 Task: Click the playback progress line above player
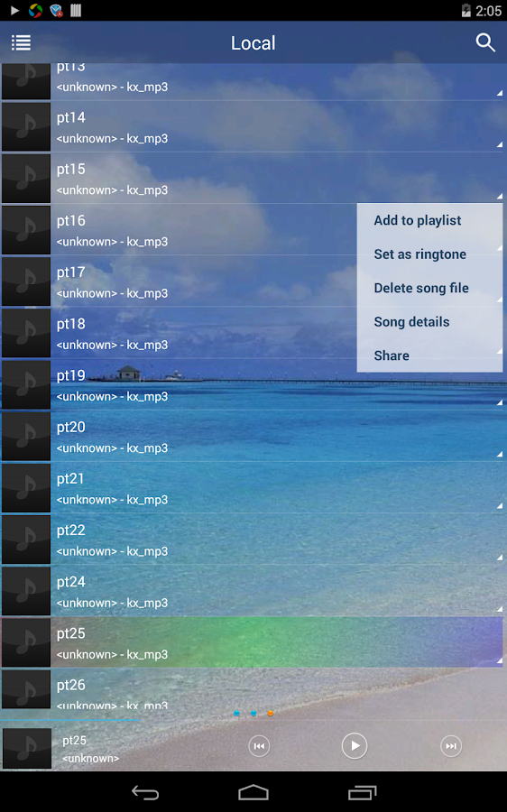[x=70, y=720]
